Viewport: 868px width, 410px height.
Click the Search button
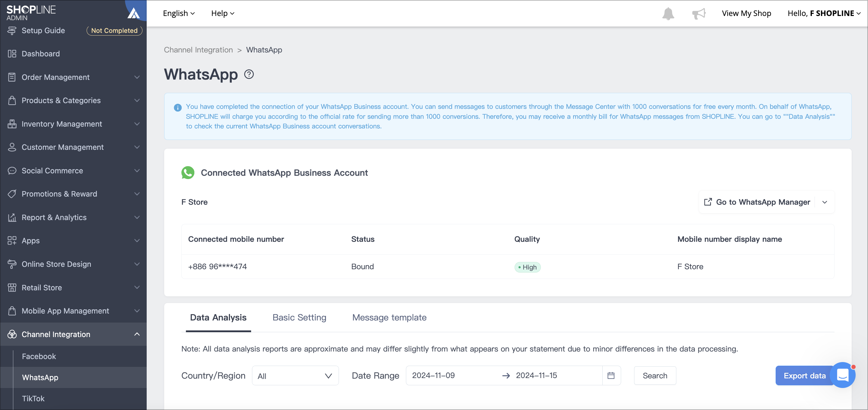coord(655,376)
